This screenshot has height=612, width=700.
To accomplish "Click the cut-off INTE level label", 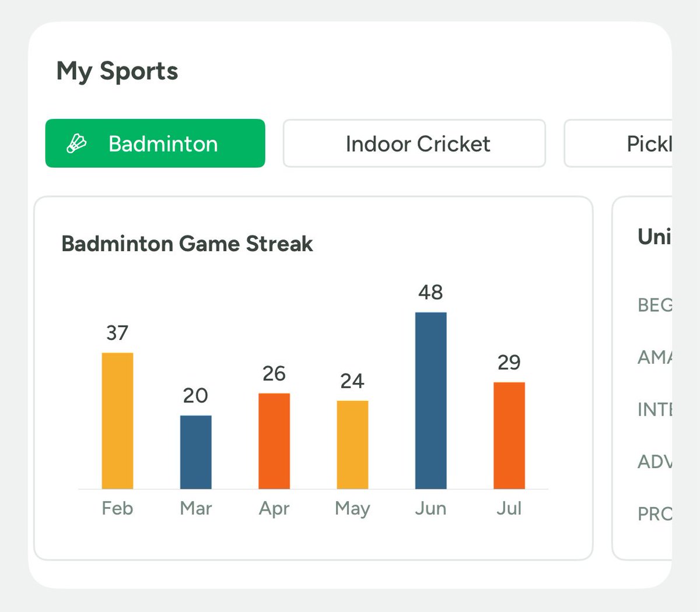I will pyautogui.click(x=654, y=410).
